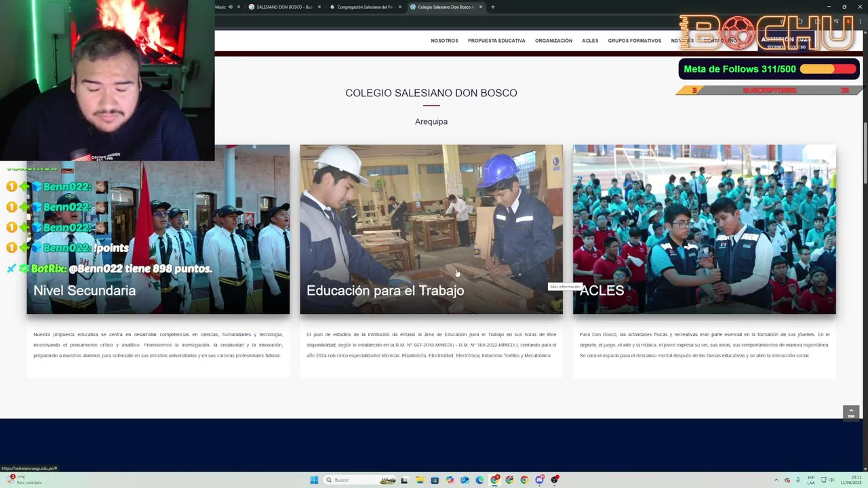
Task: Close the Music tab
Action: (x=239, y=7)
